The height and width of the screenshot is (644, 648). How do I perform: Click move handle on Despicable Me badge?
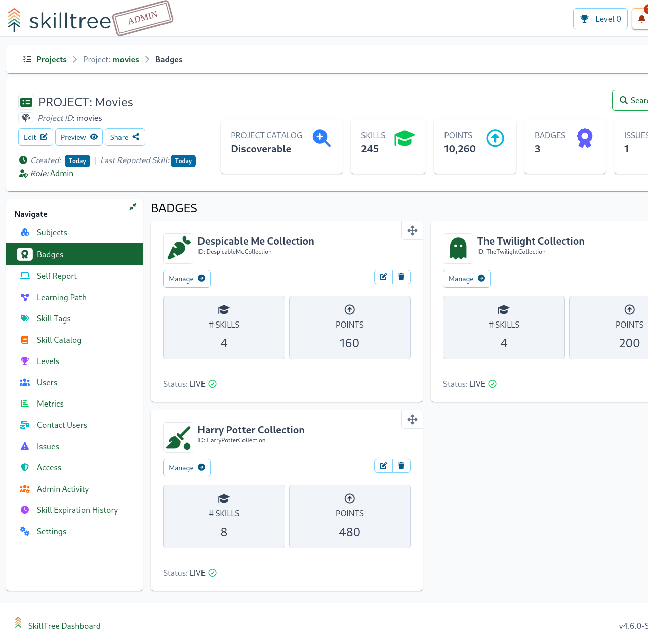click(x=412, y=230)
